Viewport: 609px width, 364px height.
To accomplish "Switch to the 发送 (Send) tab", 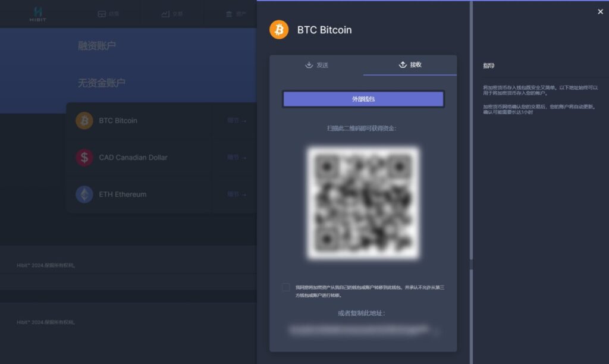I will [316, 65].
